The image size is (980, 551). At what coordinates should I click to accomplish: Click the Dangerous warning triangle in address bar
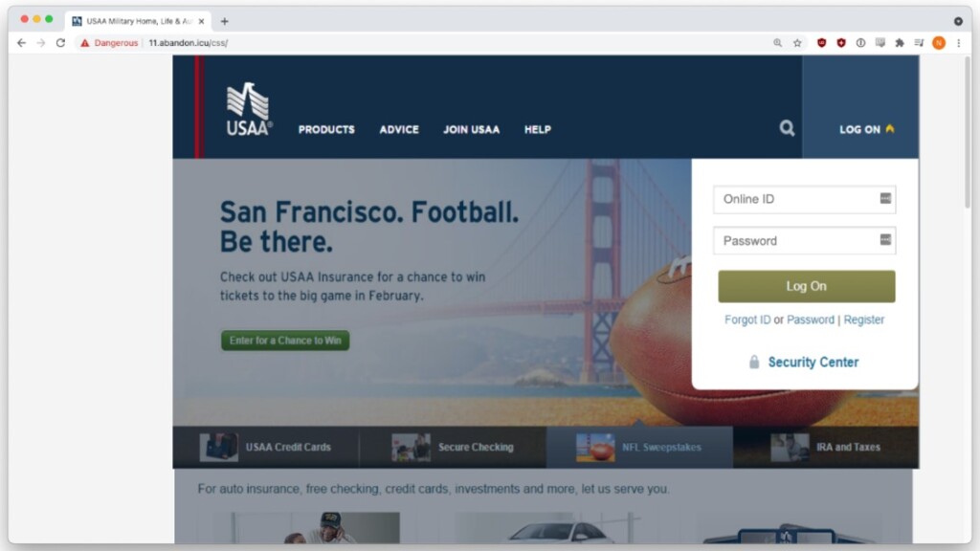85,43
